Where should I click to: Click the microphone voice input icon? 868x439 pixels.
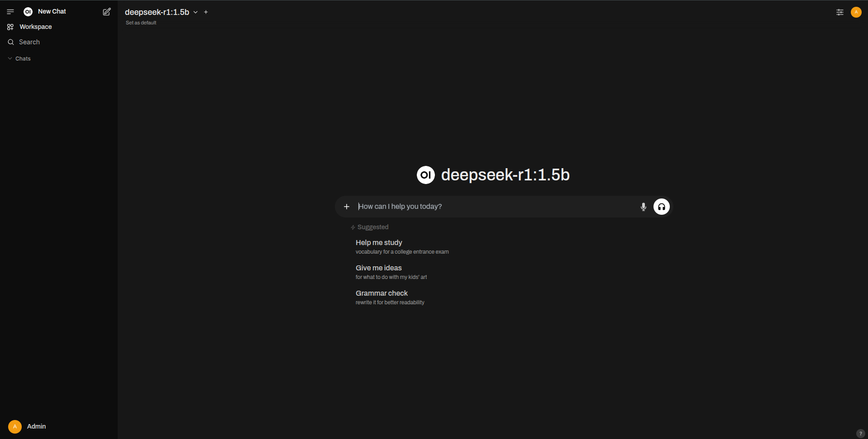click(x=643, y=207)
